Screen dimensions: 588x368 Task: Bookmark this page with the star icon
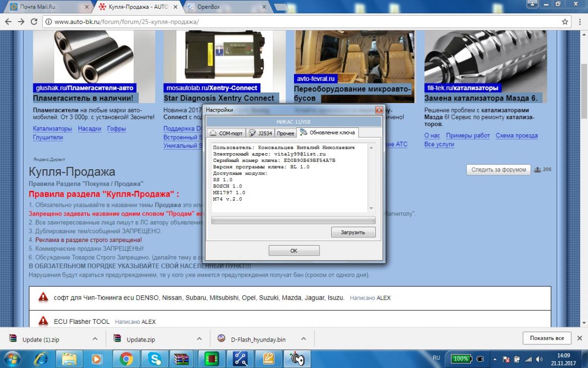tap(564, 22)
